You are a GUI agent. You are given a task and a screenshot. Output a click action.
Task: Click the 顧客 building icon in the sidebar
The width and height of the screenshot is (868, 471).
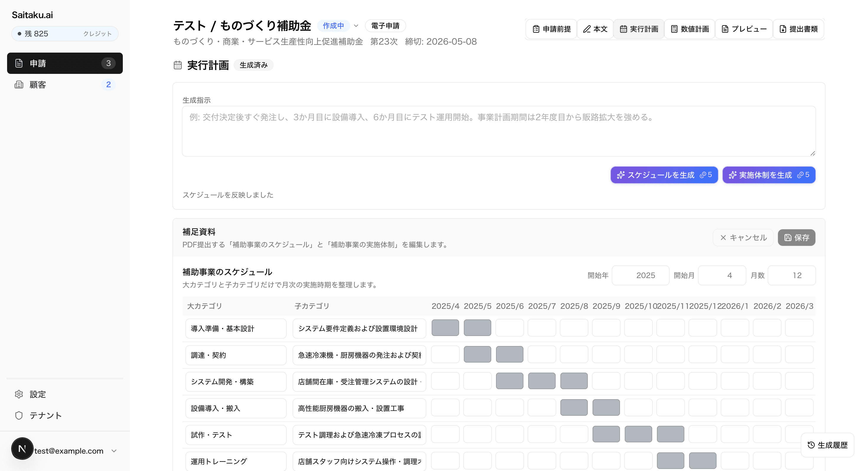click(19, 85)
